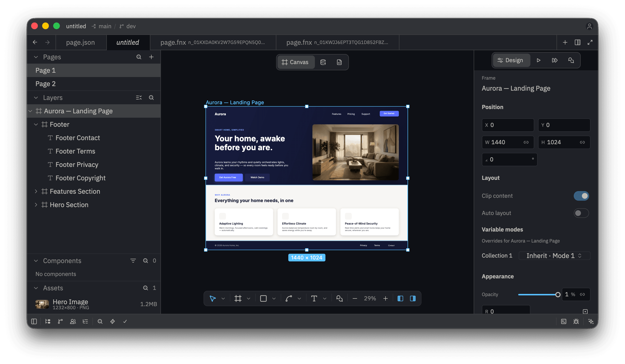Click the fast-forward animation icon in right panel
The width and height of the screenshot is (625, 364).
pos(555,60)
